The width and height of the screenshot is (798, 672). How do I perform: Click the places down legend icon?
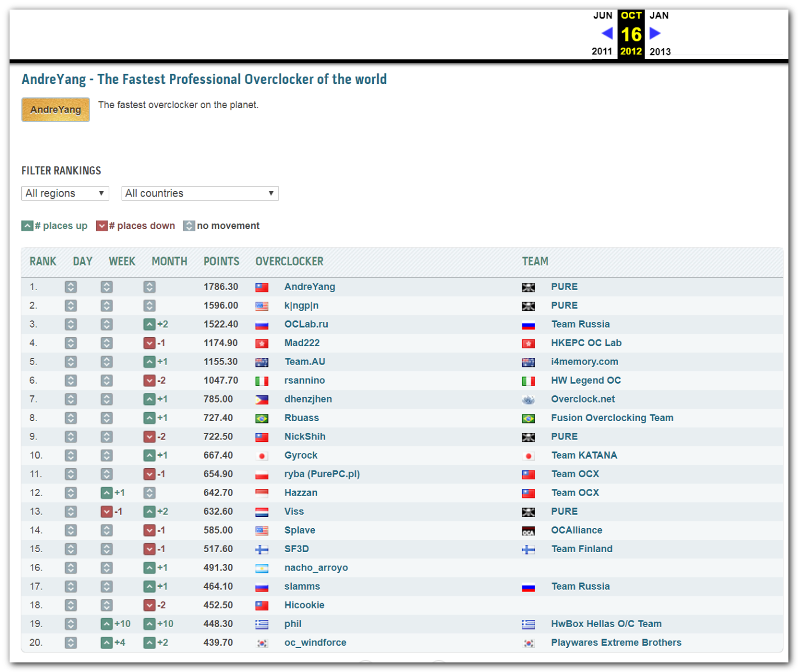pos(101,226)
